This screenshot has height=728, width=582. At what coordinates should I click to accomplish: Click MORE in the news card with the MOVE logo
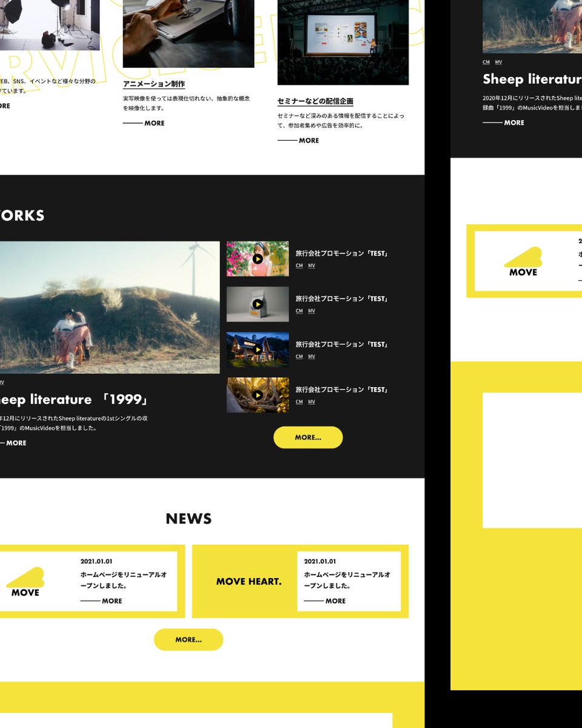pyautogui.click(x=101, y=601)
